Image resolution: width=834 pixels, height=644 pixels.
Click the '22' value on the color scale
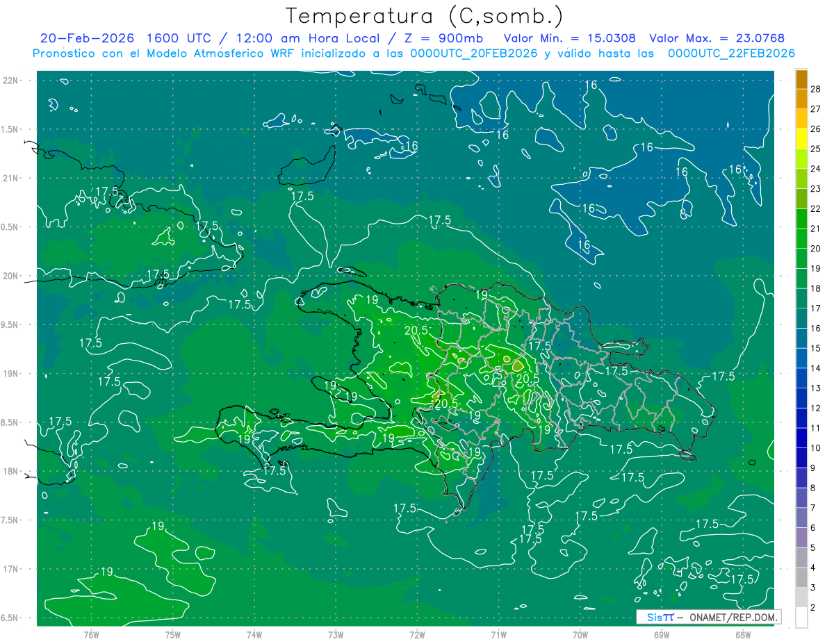[x=815, y=208]
